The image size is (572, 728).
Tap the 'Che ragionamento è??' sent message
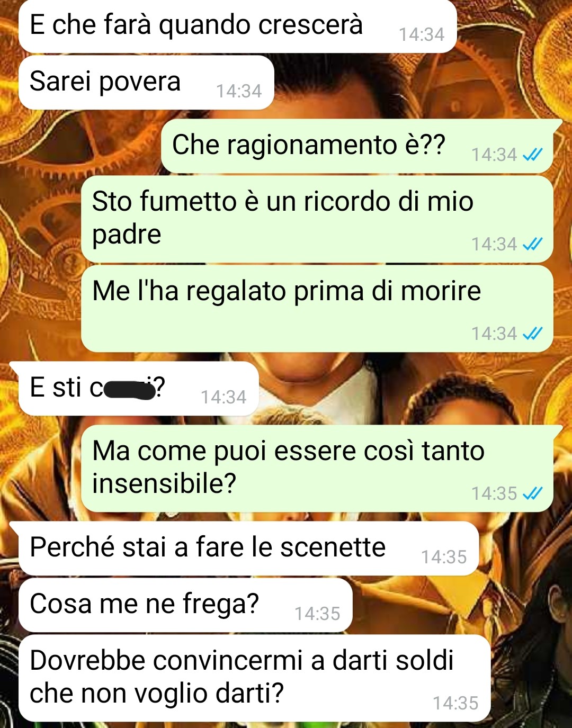(x=357, y=146)
